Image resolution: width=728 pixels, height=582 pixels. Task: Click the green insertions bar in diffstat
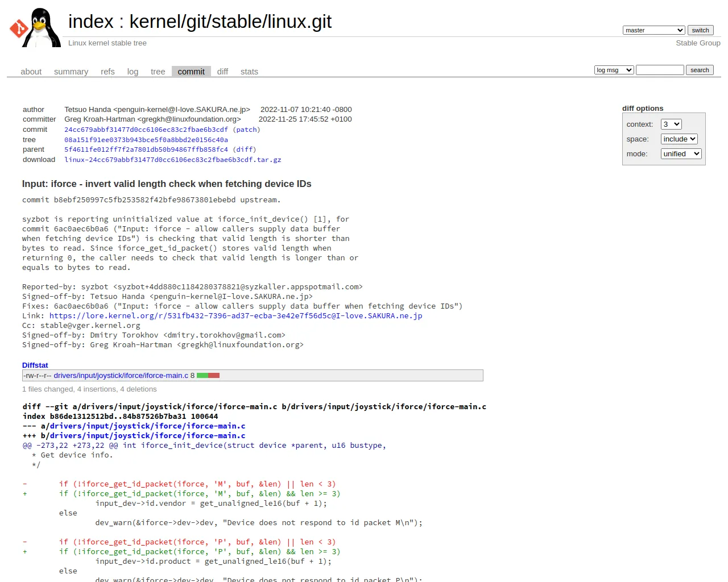(x=202, y=376)
